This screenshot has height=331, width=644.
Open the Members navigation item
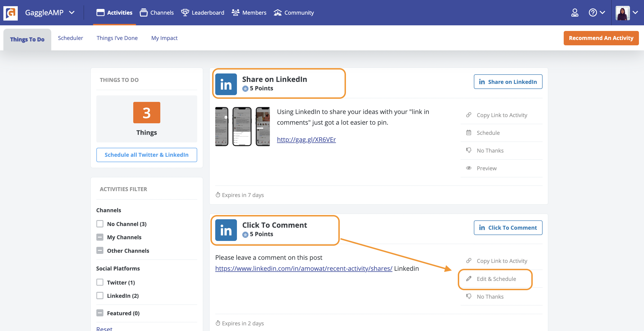pyautogui.click(x=249, y=13)
